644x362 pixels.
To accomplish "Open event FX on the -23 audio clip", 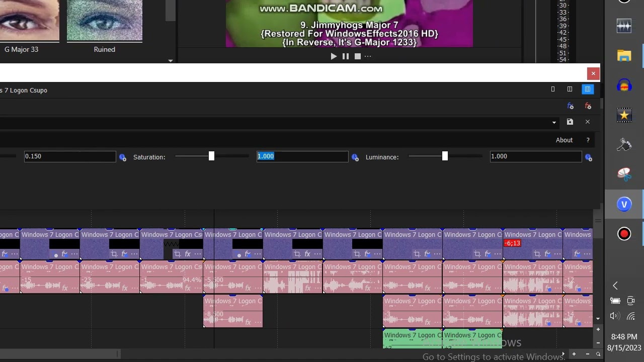I will [124, 288].
